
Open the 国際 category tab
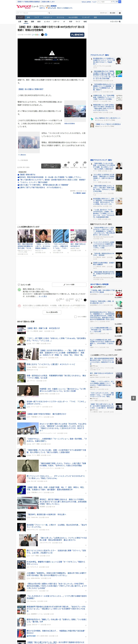pos(32,21)
